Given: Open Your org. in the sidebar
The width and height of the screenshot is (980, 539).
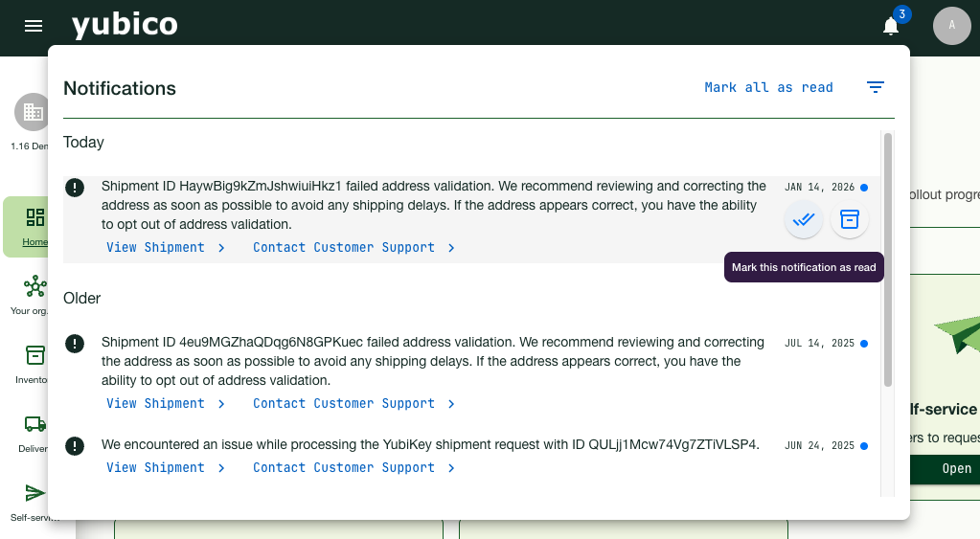Looking at the screenshot, I should tap(34, 293).
